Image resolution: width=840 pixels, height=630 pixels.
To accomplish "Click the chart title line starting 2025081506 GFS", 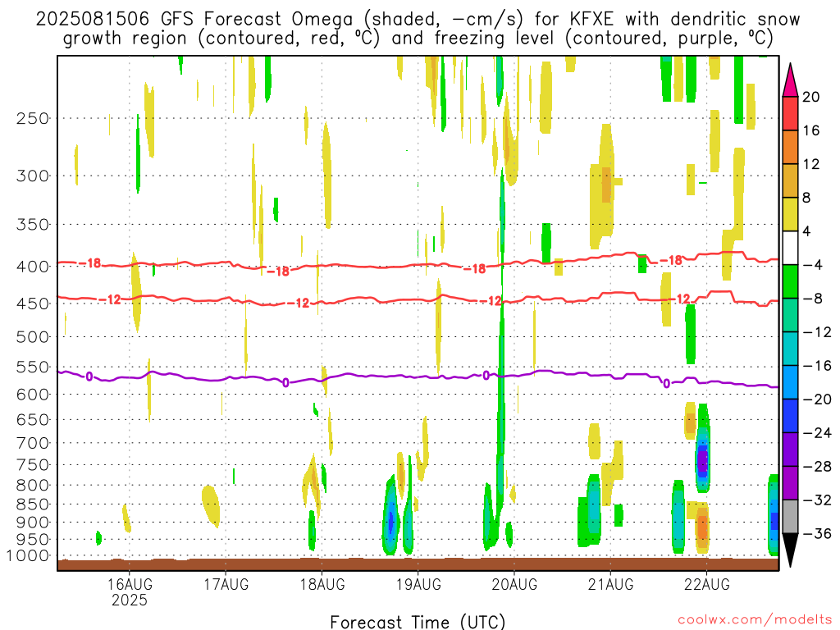I will point(418,20).
